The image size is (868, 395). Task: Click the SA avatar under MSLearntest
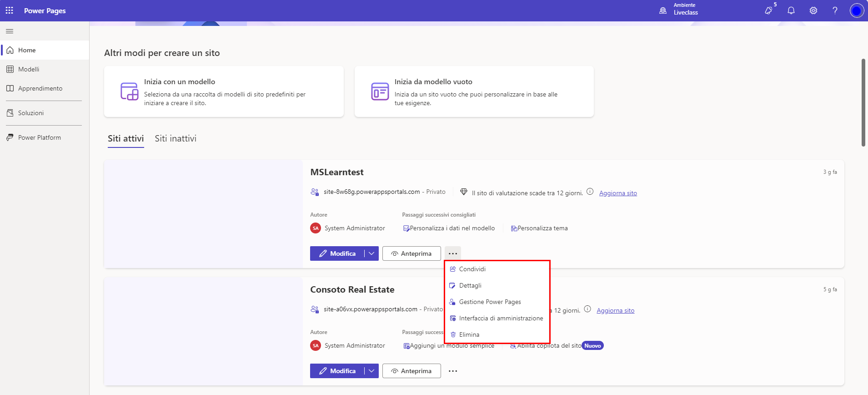pos(316,228)
